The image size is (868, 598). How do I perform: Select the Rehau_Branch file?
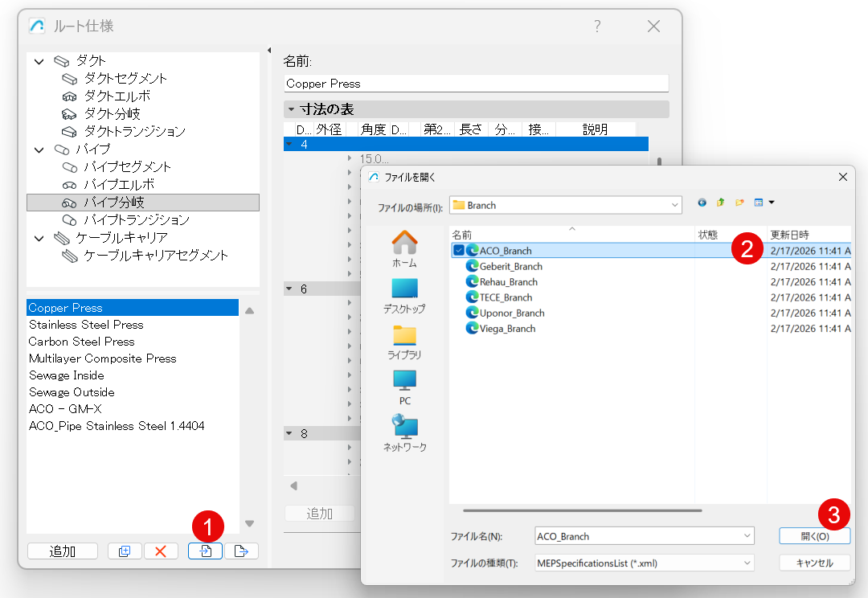click(x=508, y=282)
